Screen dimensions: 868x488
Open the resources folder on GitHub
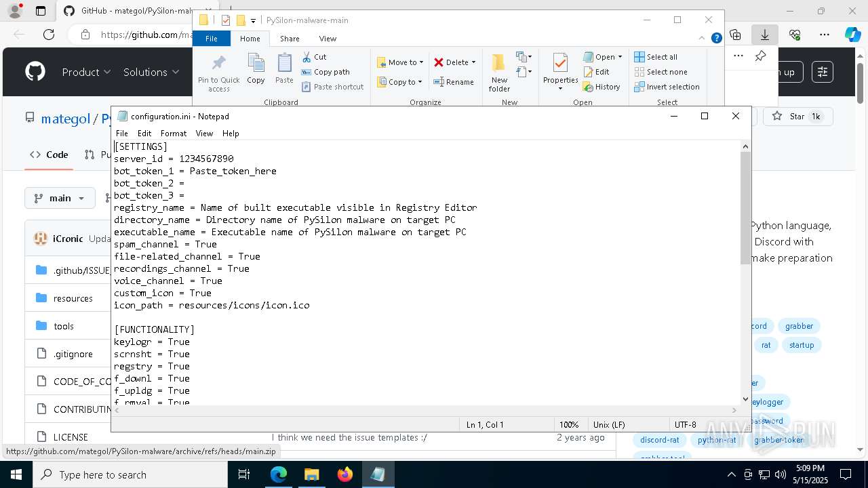tap(73, 298)
